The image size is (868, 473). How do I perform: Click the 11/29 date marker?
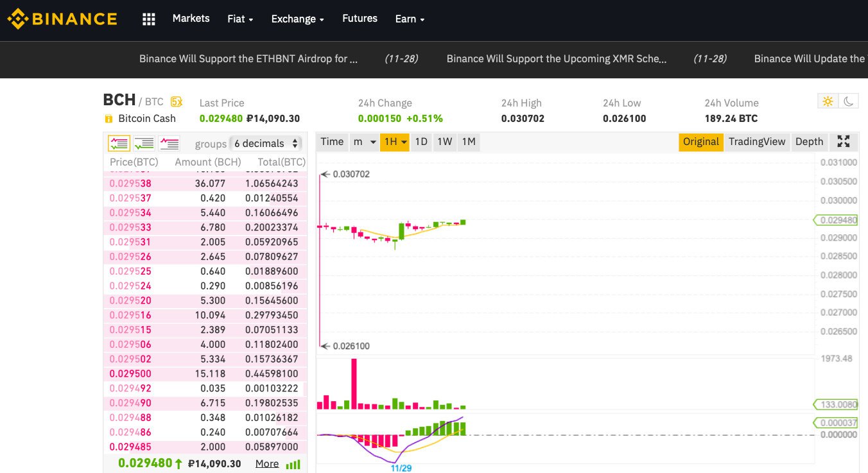tap(401, 468)
